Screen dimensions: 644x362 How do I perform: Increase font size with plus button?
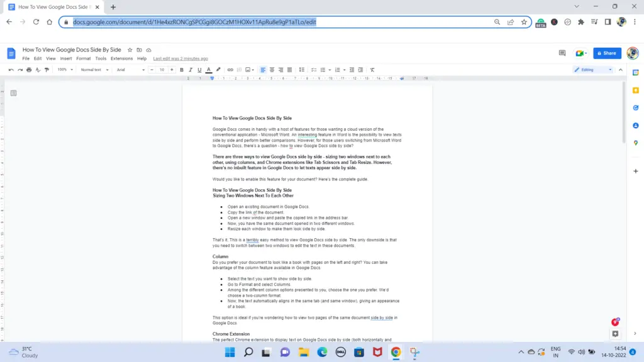(x=172, y=70)
